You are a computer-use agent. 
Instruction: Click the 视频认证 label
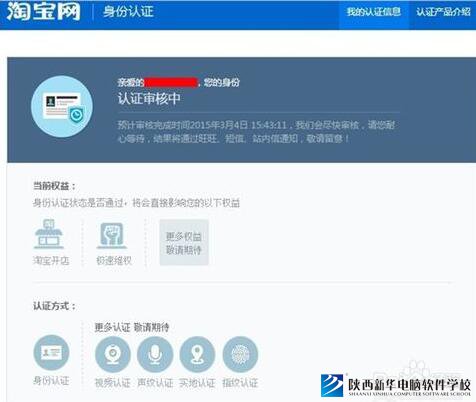pos(113,383)
